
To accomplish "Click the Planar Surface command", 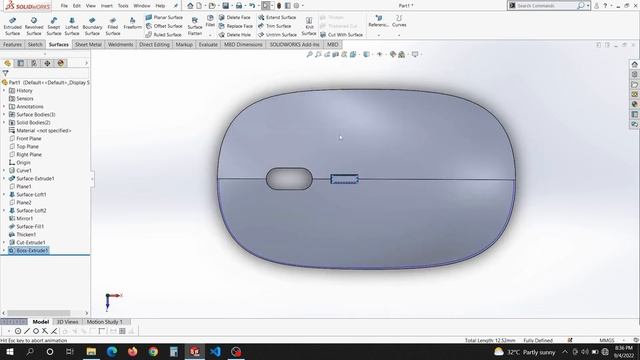I will (x=164, y=17).
